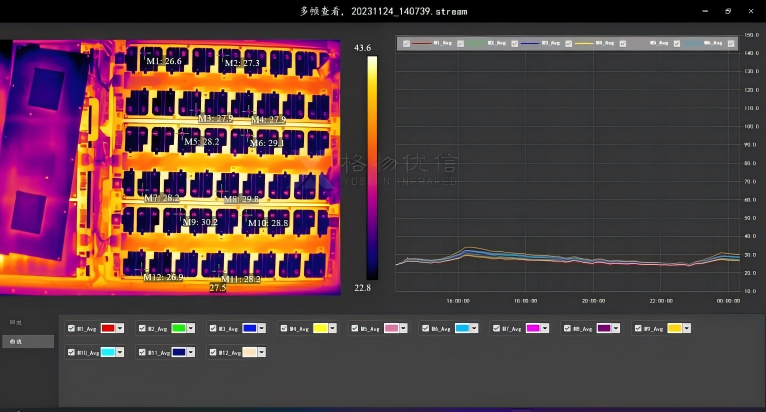Click the temperature curve peak near 16:00:00
This screenshot has width=766, height=412.
click(468, 250)
